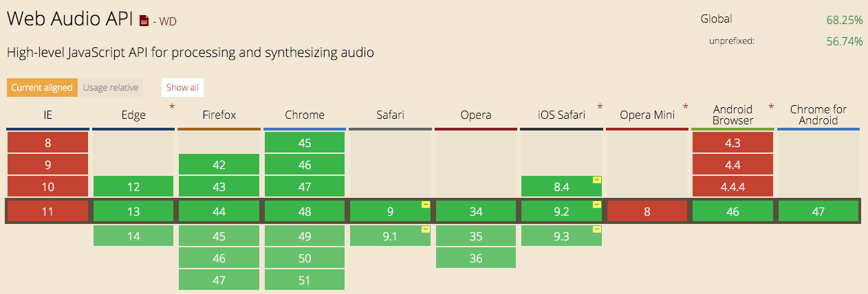This screenshot has width=868, height=294.
Task: Click yellow note flag on Safari 9.1
Action: (x=425, y=229)
